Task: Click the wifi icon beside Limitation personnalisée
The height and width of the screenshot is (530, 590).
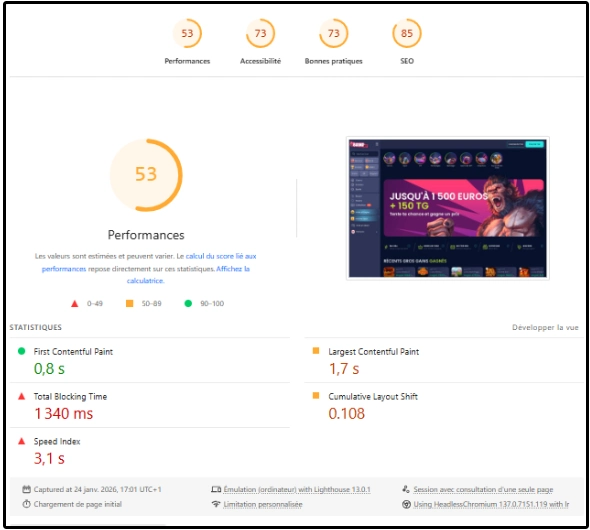Action: tap(216, 504)
